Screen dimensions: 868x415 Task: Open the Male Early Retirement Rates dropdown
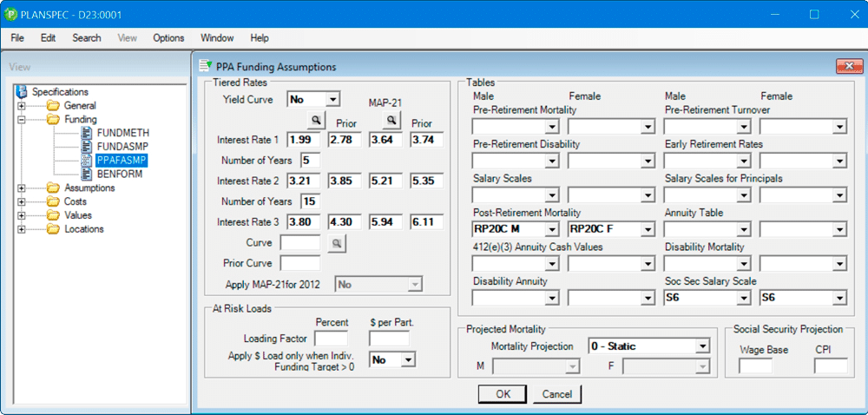pyautogui.click(x=743, y=161)
